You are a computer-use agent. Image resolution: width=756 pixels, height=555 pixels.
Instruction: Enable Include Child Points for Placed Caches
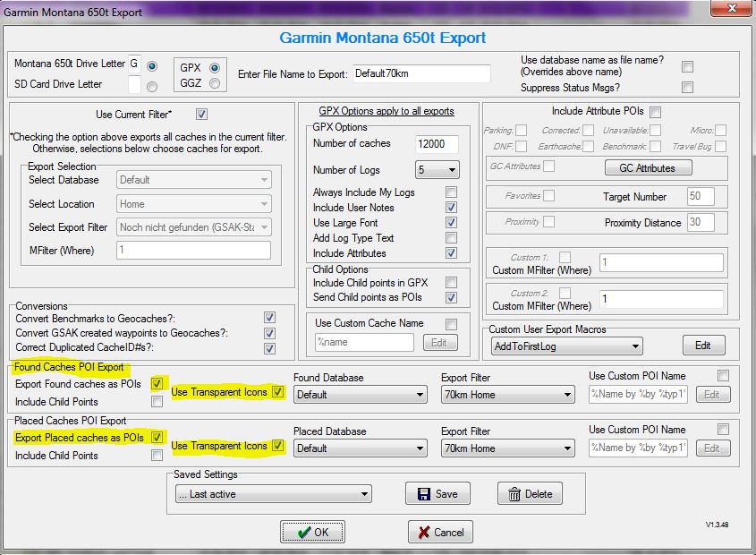(157, 455)
